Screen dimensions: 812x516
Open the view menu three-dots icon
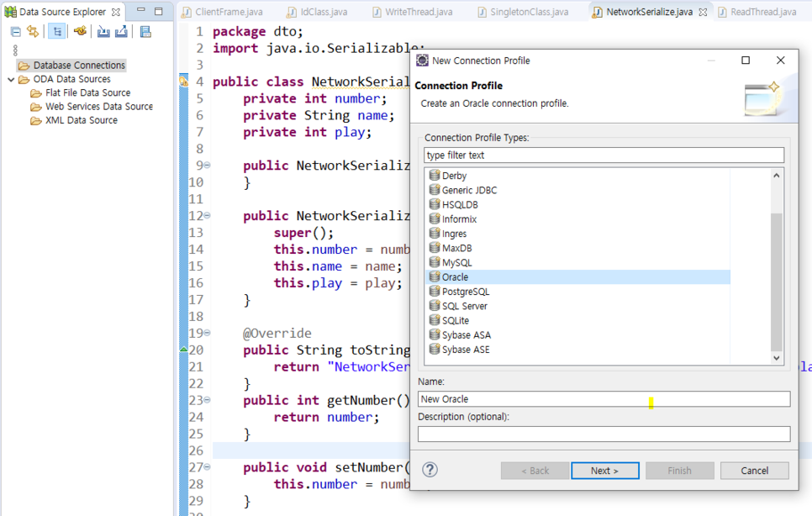point(15,50)
